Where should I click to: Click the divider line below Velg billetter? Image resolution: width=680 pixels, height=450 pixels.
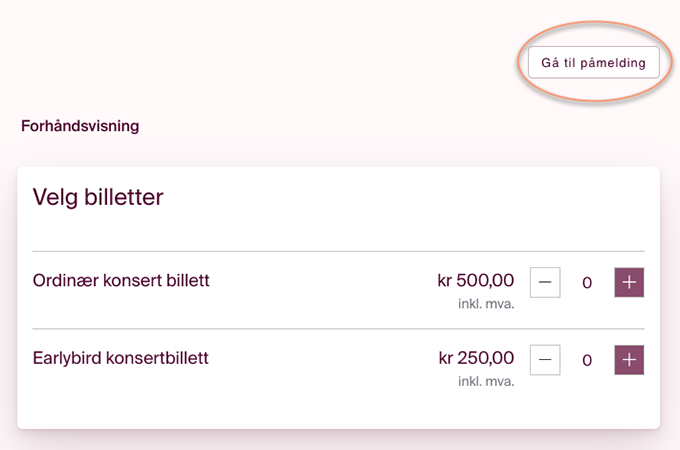click(x=338, y=251)
